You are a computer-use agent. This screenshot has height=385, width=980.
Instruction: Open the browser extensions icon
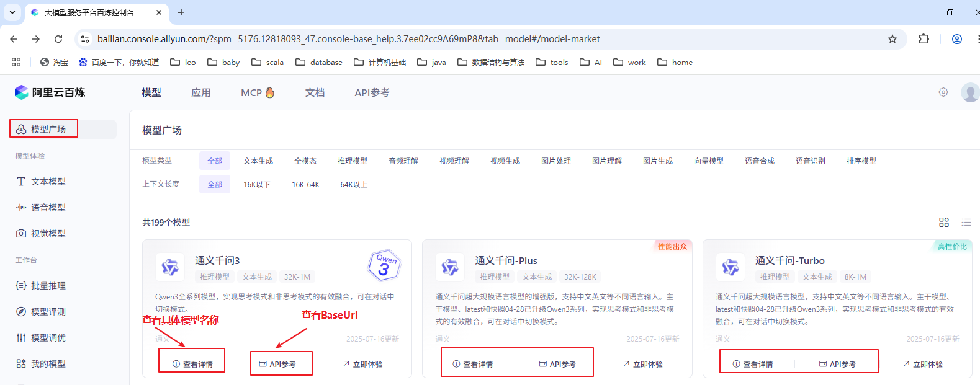click(x=924, y=39)
